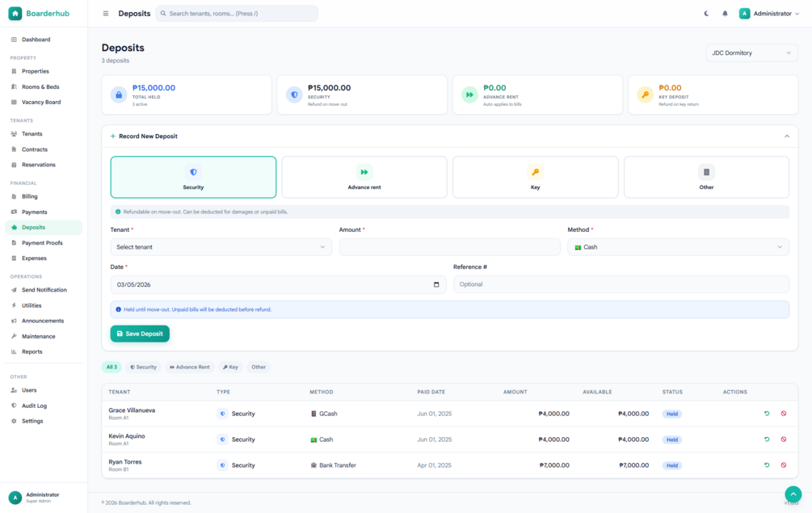Toggle sidebar with the hamburger menu icon

(106, 14)
